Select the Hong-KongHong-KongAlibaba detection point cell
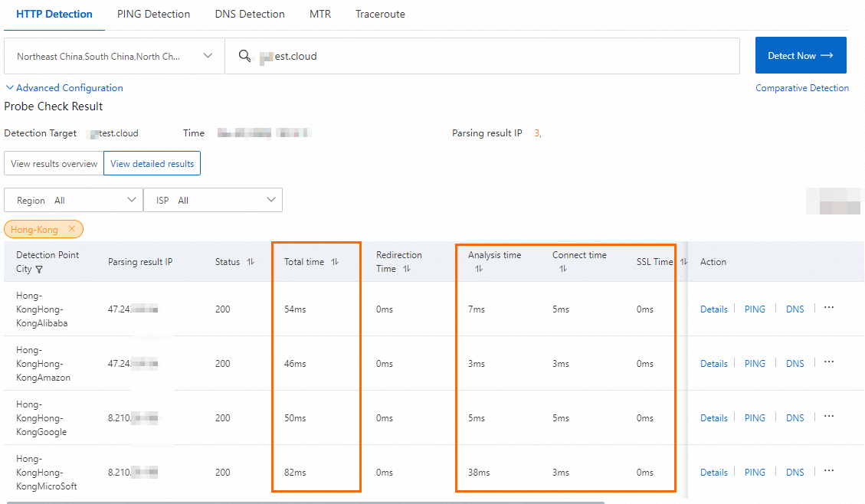This screenshot has height=504, width=865. click(42, 309)
